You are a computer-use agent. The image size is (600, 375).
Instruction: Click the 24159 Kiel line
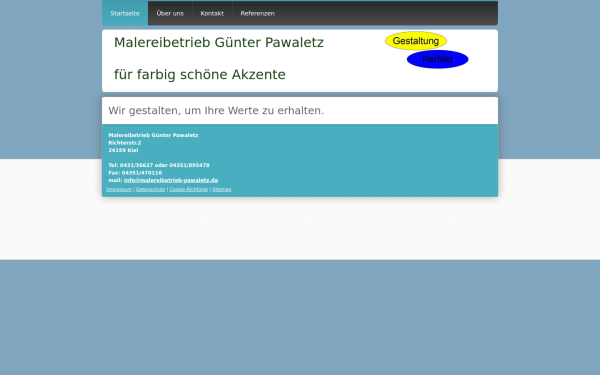pos(123,150)
